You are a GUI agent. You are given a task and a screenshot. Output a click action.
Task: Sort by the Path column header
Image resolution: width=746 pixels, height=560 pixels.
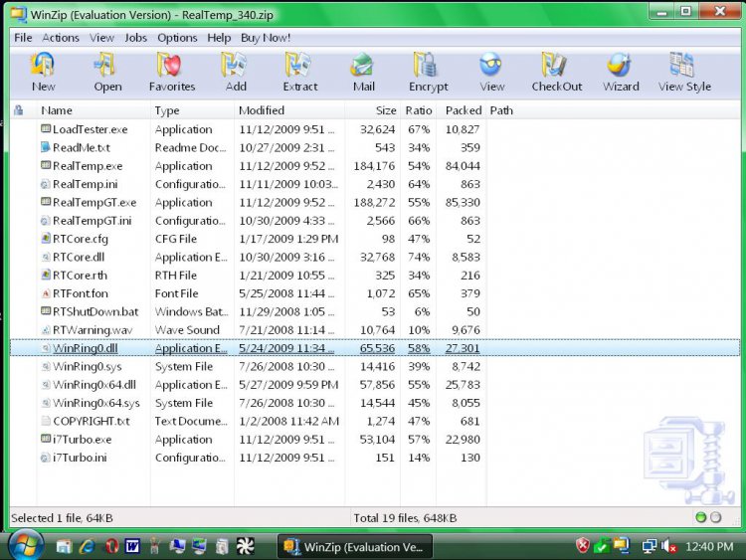[x=501, y=110]
